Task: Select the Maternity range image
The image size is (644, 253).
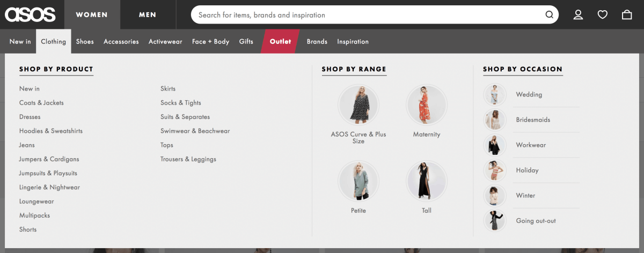Action: pyautogui.click(x=427, y=105)
